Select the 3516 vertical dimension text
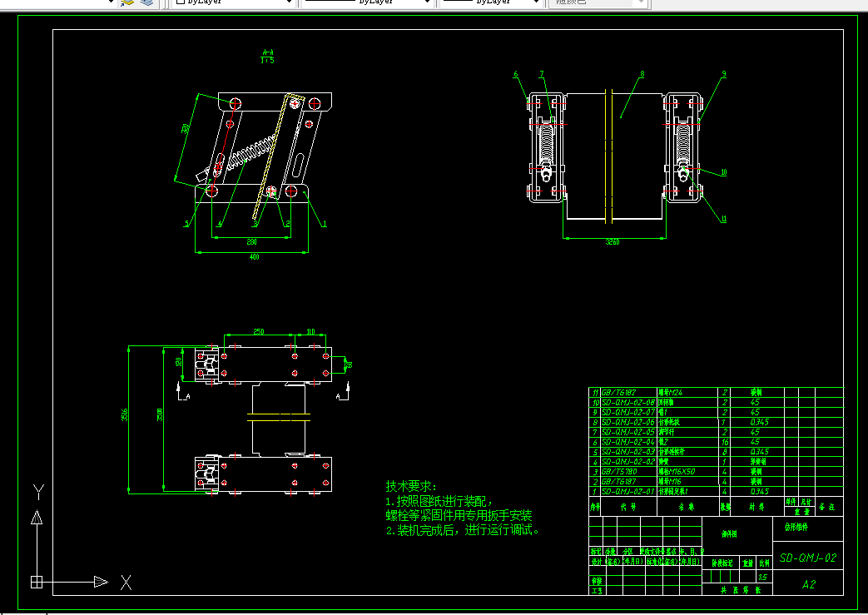868x615 pixels. [125, 414]
